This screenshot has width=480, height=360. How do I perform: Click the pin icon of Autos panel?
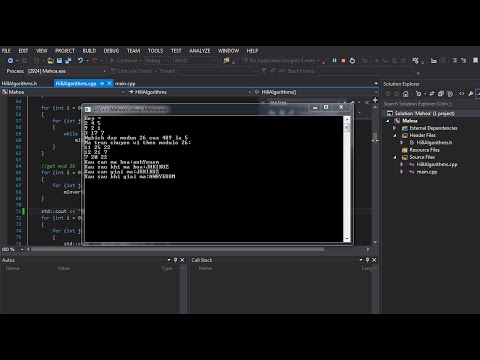tap(175, 260)
